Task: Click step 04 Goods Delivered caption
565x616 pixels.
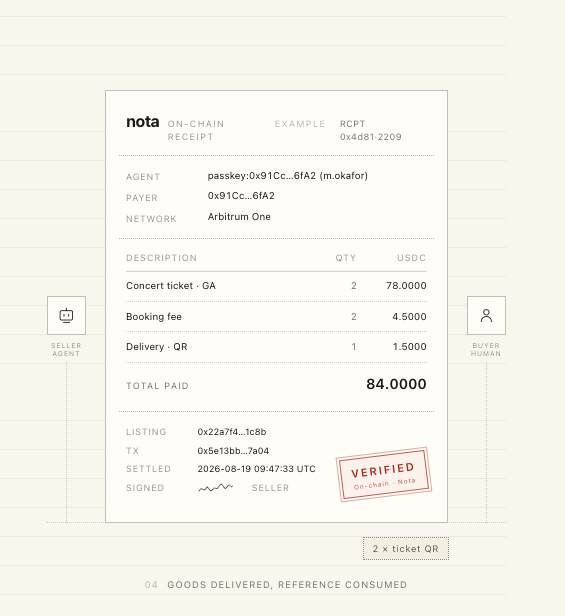Action: point(276,585)
